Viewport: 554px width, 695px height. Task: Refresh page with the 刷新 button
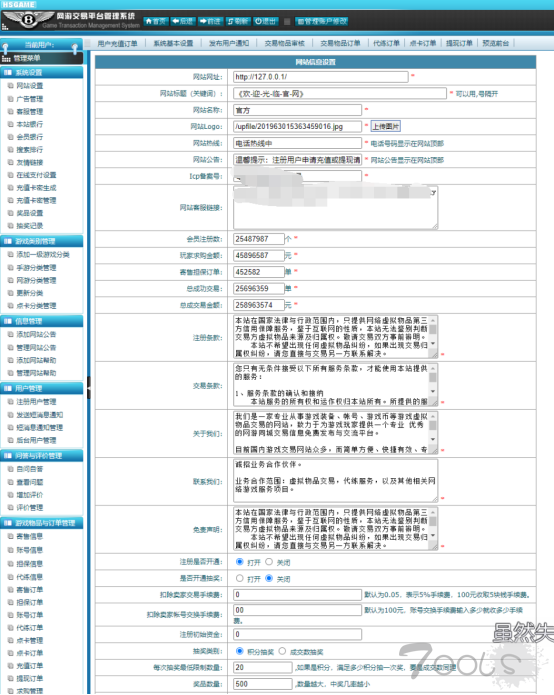238,21
